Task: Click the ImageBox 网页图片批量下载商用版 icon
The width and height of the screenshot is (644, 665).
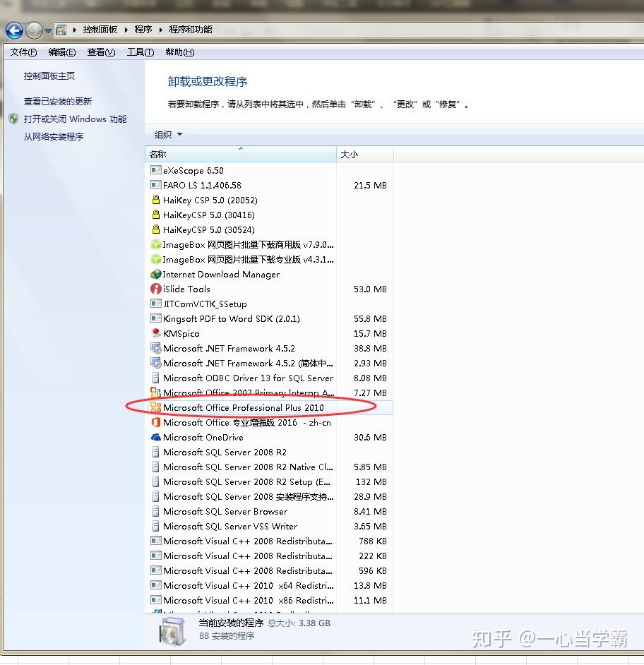Action: point(155,244)
